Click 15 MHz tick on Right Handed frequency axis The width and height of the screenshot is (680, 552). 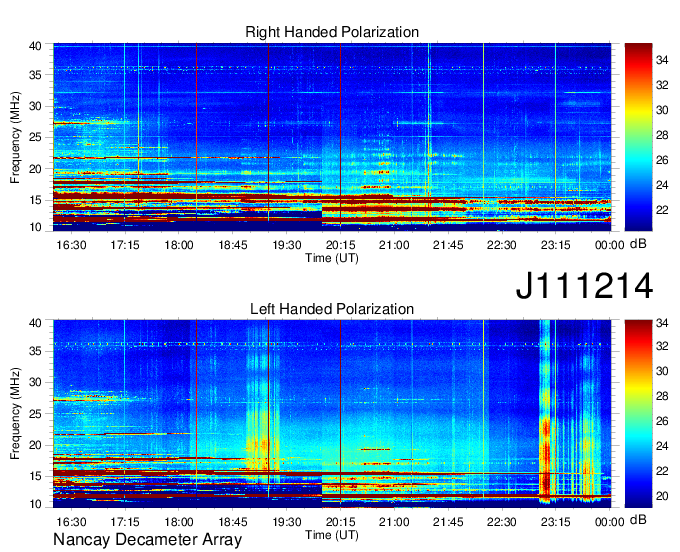point(35,200)
